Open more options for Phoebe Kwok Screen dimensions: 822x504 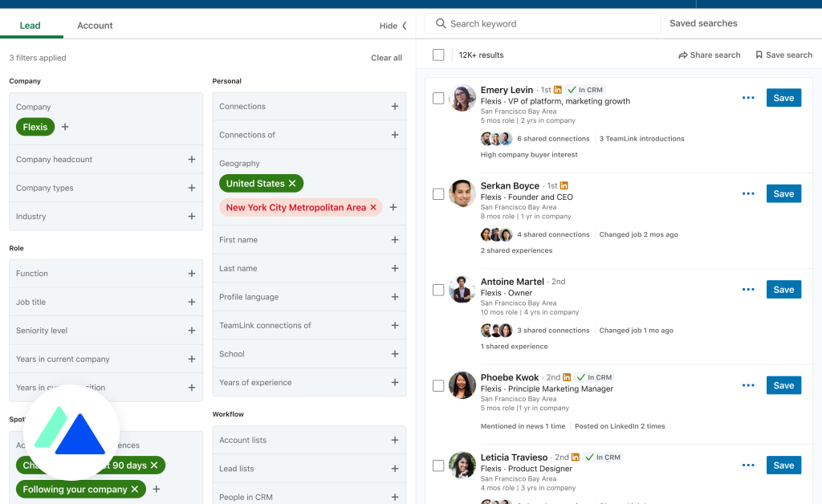[748, 385]
